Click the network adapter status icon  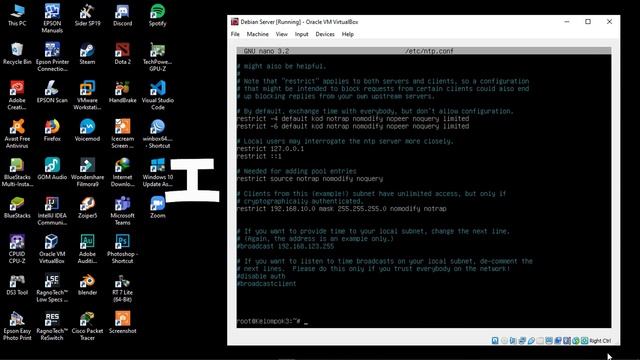pyautogui.click(x=522, y=340)
